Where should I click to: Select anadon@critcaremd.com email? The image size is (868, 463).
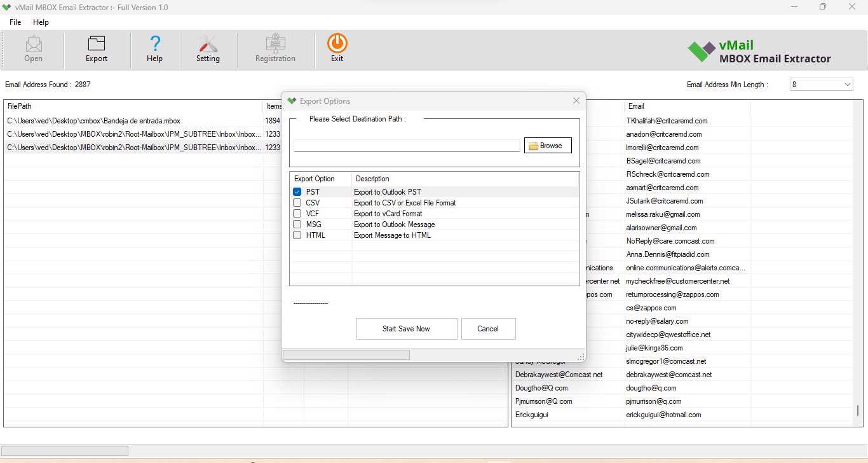[664, 134]
